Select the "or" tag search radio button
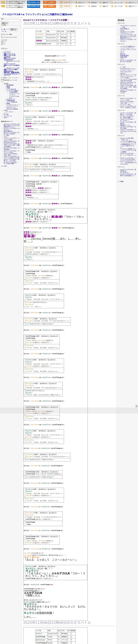This screenshot has width=138, height=644. (8, 29)
